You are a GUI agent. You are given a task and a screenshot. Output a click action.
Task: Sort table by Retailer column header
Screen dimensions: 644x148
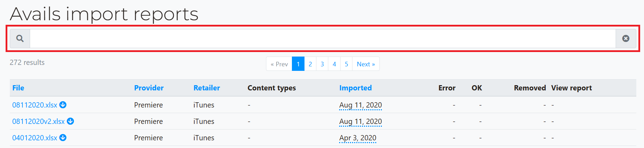206,88
